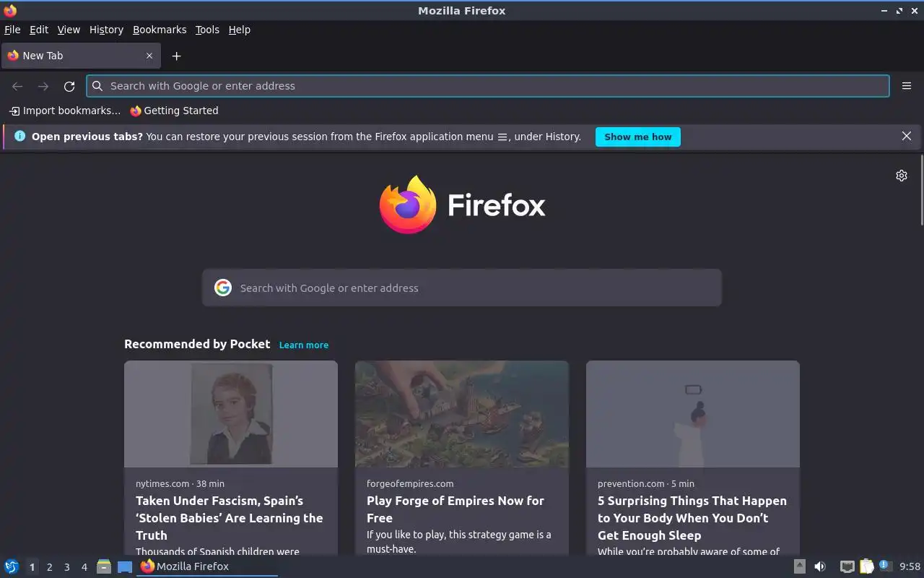Go forward using the forward arrow
The image size is (924, 578).
point(43,86)
